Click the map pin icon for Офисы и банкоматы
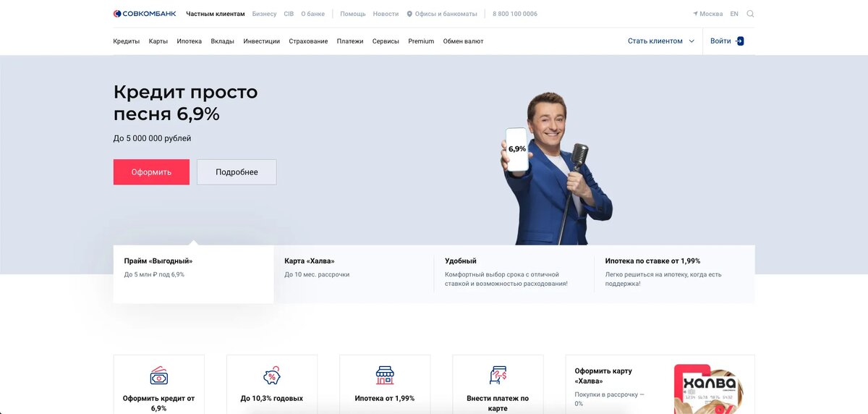 (x=409, y=14)
